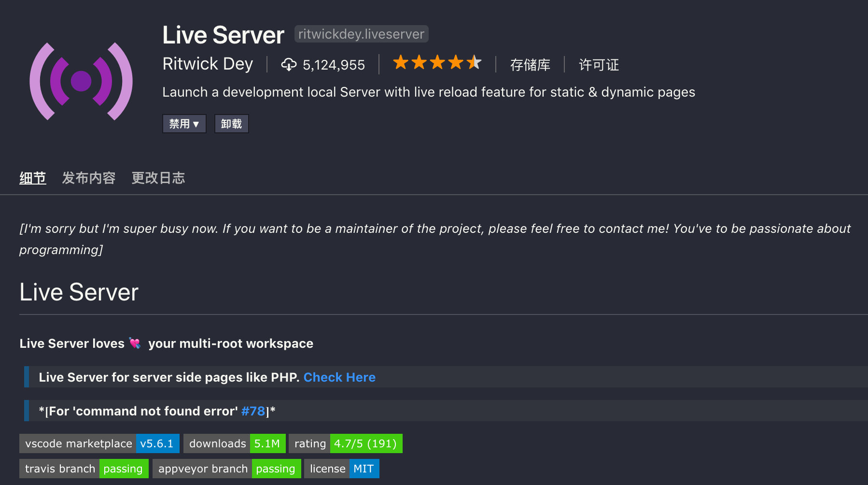Switch to the 更改日志 (Changelog) tab
Viewport: 868px width, 485px height.
[x=158, y=178]
